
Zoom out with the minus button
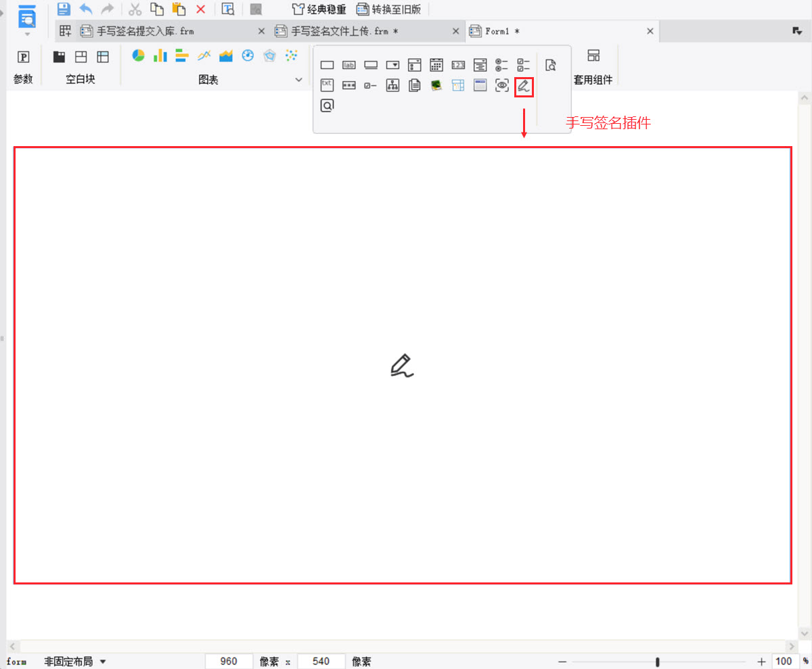(x=562, y=662)
